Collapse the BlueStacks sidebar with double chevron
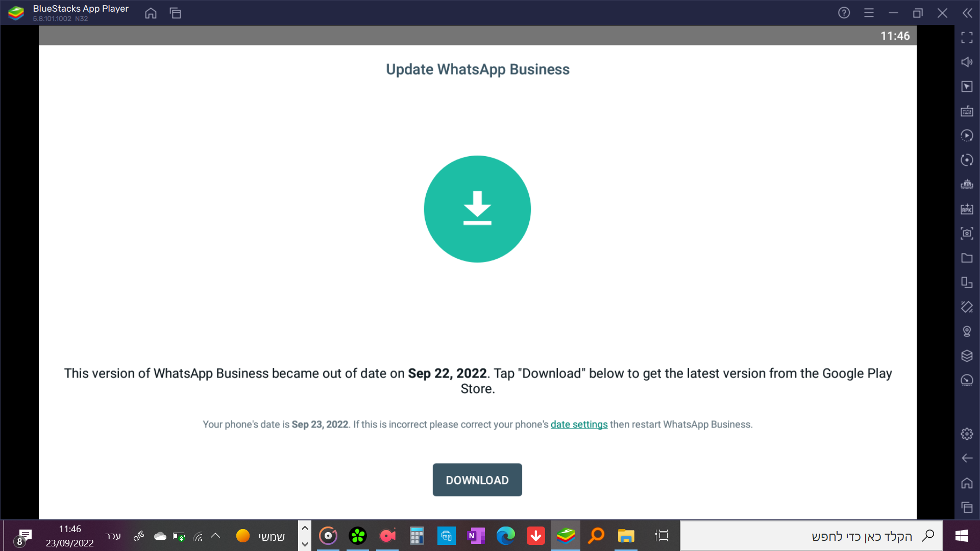This screenshot has height=551, width=980. (967, 13)
